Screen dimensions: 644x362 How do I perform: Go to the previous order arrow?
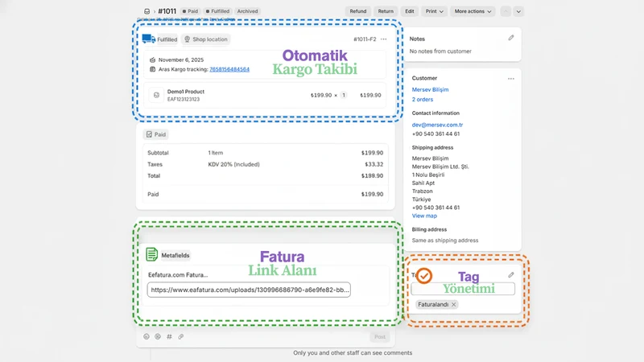click(x=506, y=11)
